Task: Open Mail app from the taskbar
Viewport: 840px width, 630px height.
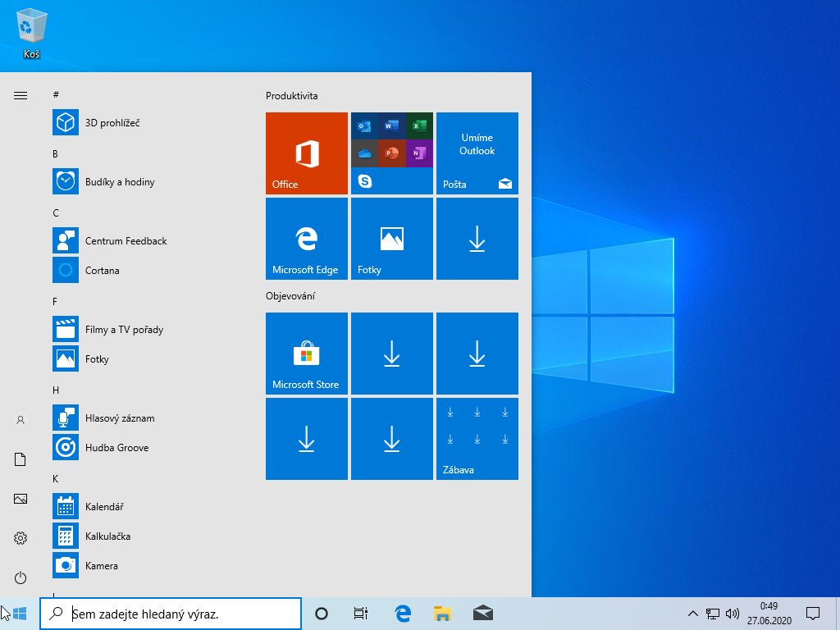Action: (482, 614)
